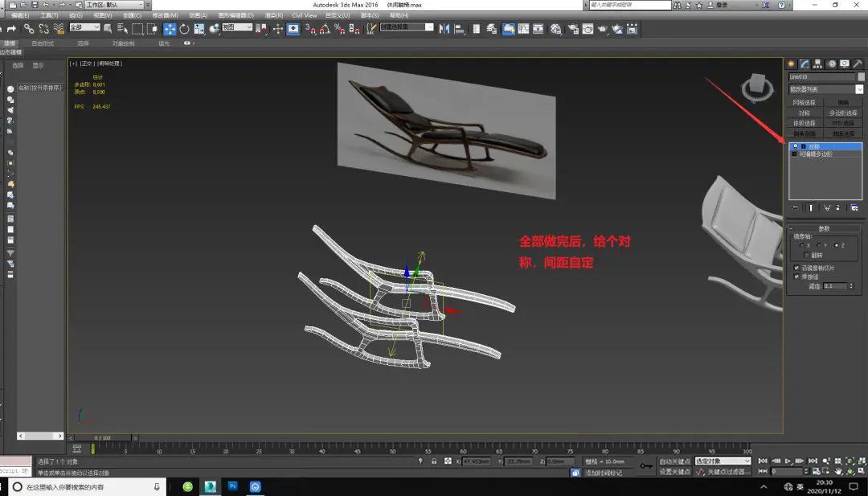Open the Civil View menu
Viewport: 868px width, 496px height.
304,15
